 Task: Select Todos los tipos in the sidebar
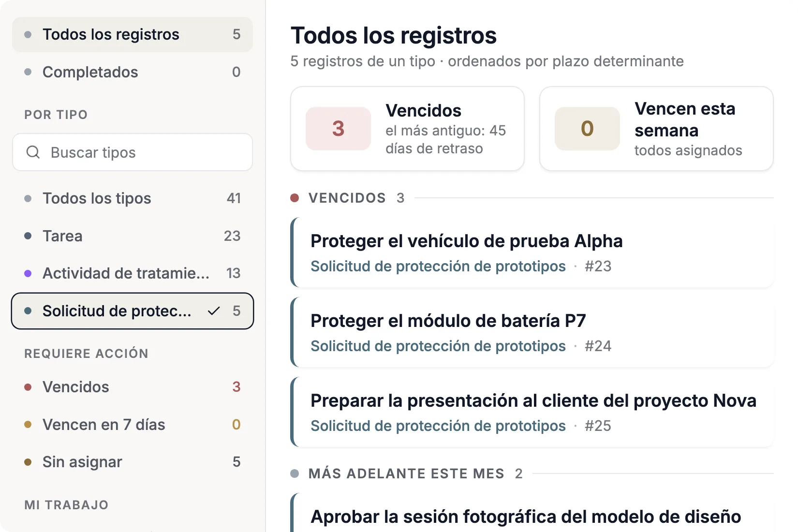click(x=133, y=198)
